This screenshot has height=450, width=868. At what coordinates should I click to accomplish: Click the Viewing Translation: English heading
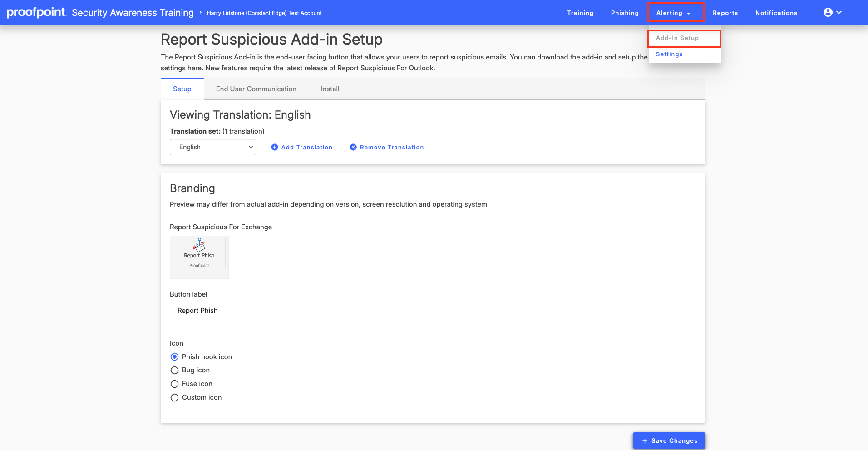pos(240,115)
